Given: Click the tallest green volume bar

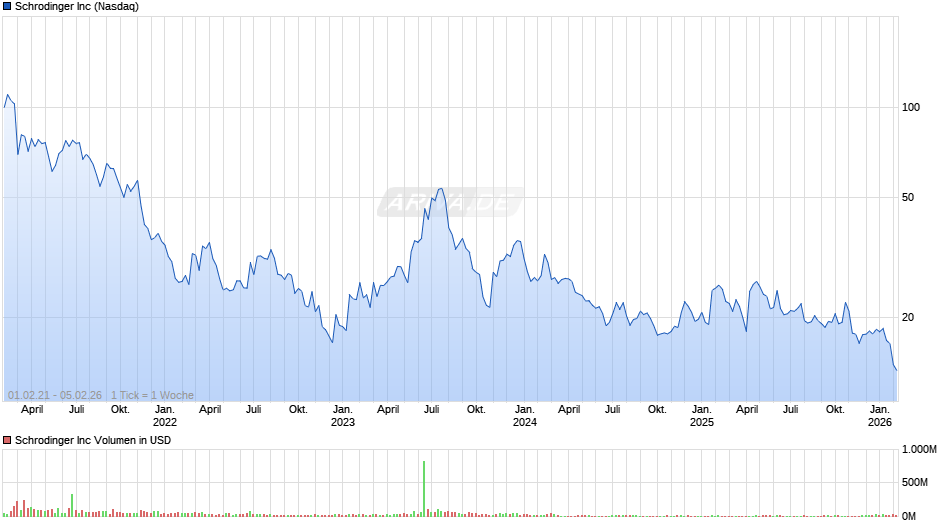Looking at the screenshot, I should [x=424, y=489].
